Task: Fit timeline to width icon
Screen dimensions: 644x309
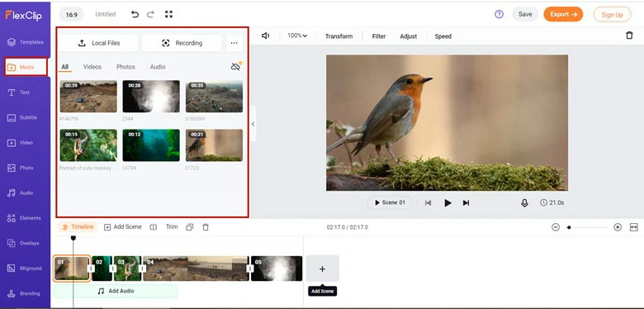Action: [x=633, y=227]
